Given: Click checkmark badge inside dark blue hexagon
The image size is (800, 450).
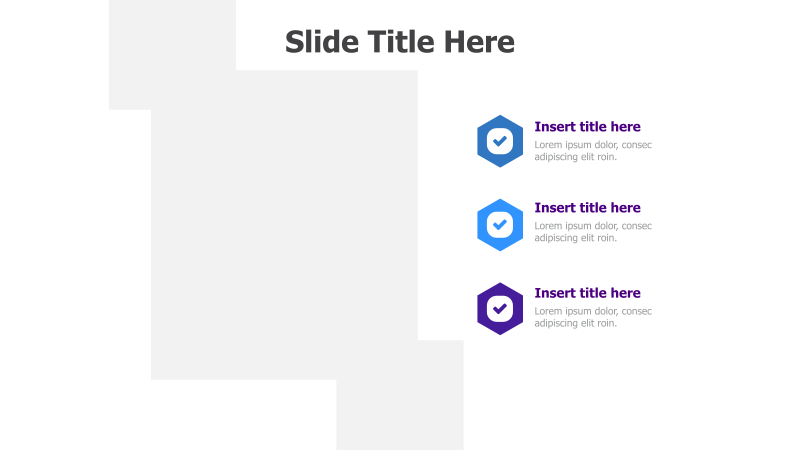Looking at the screenshot, I should (x=500, y=141).
